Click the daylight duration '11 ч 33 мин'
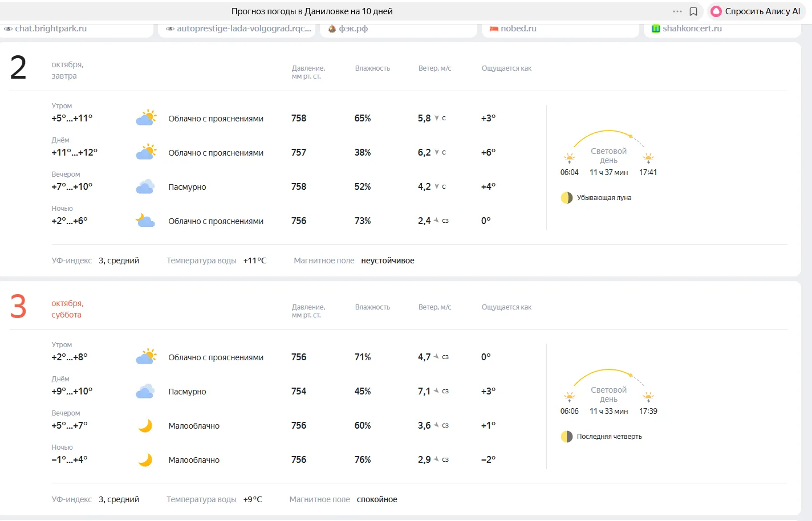 pos(608,411)
